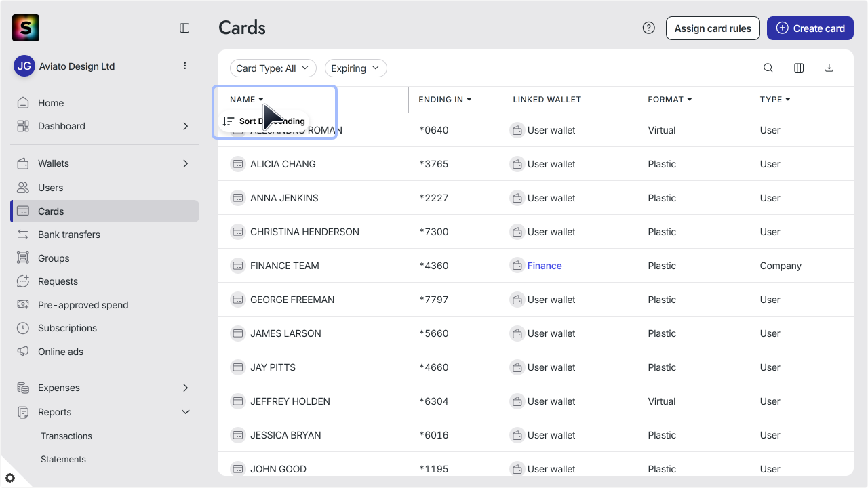
Task: Expand the Dashboard submenu chevron
Action: (x=186, y=126)
